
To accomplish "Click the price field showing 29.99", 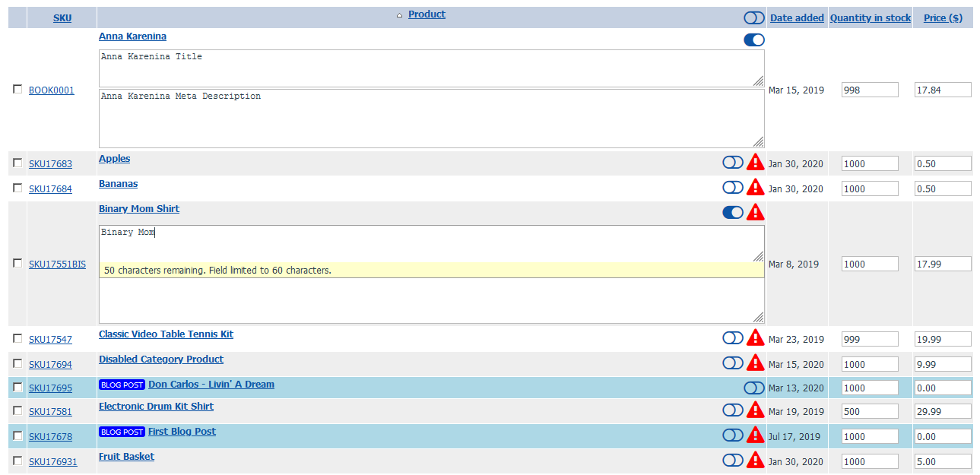I will click(x=942, y=411).
